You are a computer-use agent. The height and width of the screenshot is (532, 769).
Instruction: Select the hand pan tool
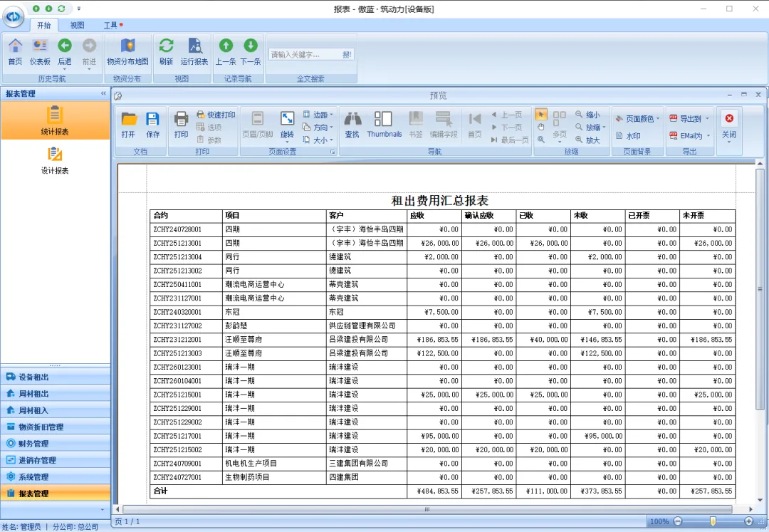(540, 127)
